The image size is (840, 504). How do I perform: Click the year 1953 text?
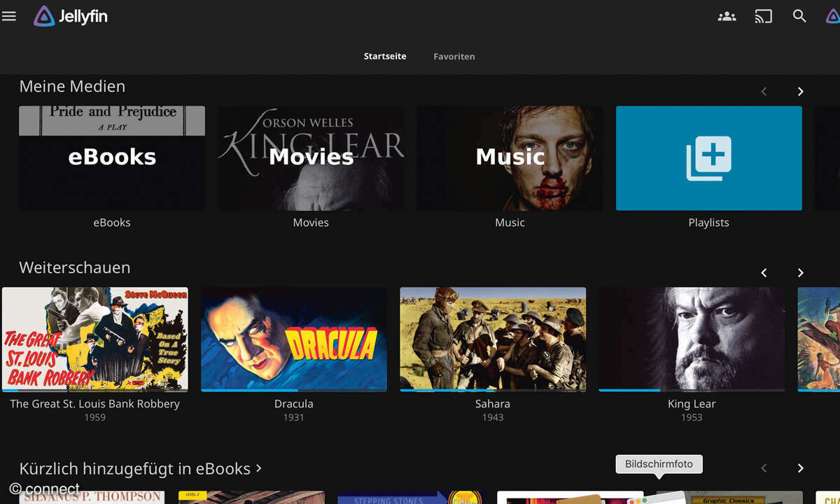tap(692, 417)
